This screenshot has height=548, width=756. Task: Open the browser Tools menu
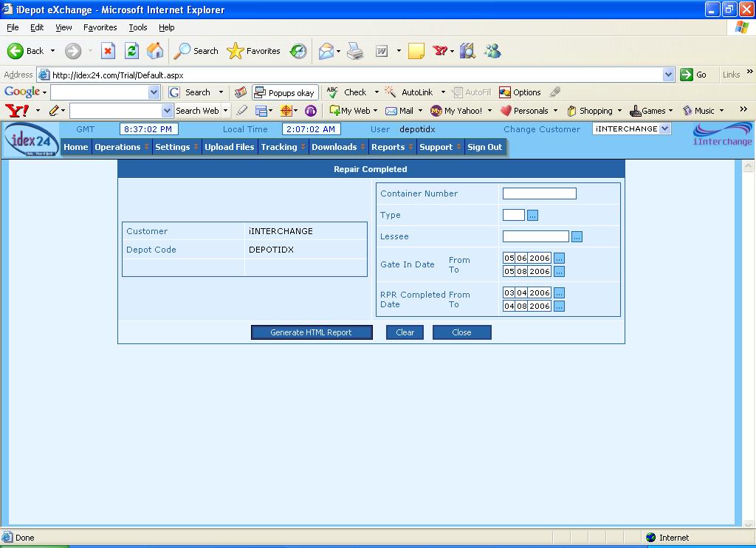pyautogui.click(x=138, y=27)
